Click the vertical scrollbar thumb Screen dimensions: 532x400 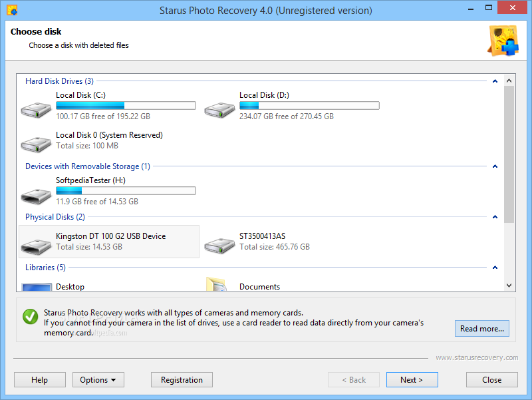click(509, 154)
